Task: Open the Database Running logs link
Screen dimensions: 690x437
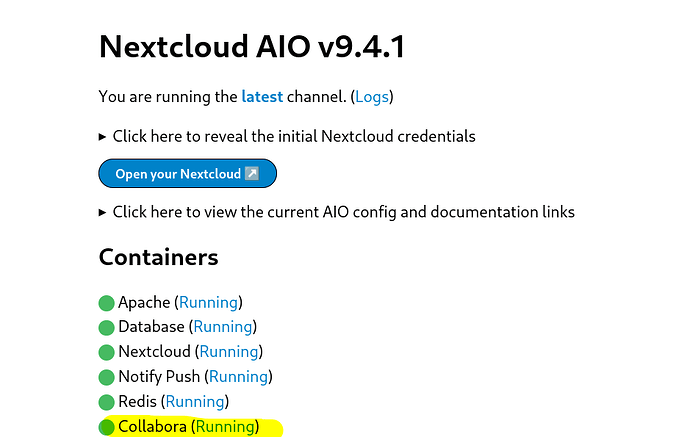Action: 222,327
